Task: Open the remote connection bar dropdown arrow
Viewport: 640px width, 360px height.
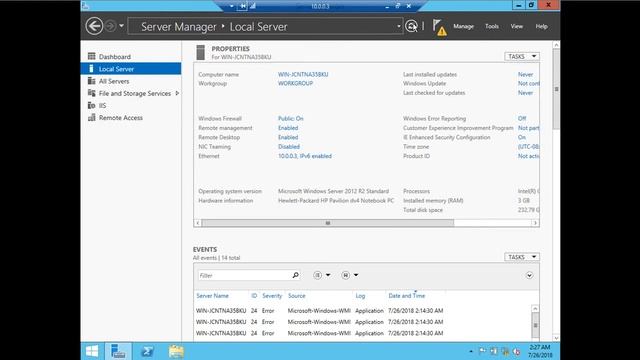Action: tap(231, 6)
